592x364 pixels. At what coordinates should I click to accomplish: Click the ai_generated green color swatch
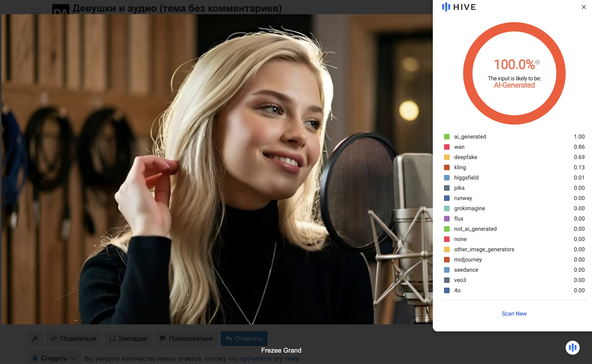pyautogui.click(x=447, y=137)
